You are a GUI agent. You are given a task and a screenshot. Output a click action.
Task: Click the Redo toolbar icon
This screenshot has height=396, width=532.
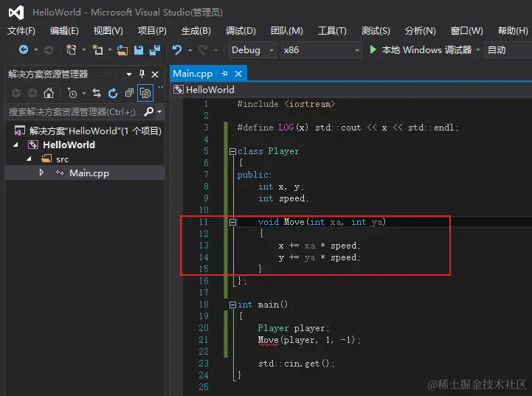tap(203, 50)
